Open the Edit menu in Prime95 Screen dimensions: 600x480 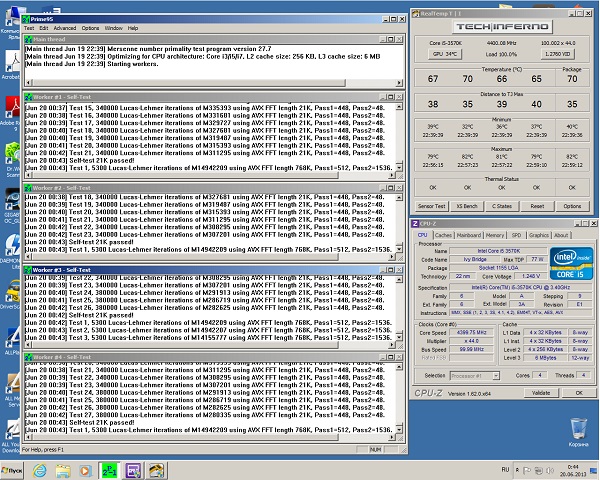(44, 28)
